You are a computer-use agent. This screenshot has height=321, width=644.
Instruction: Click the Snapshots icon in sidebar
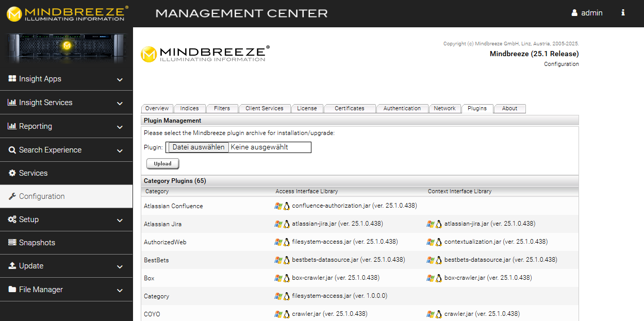[x=12, y=243]
